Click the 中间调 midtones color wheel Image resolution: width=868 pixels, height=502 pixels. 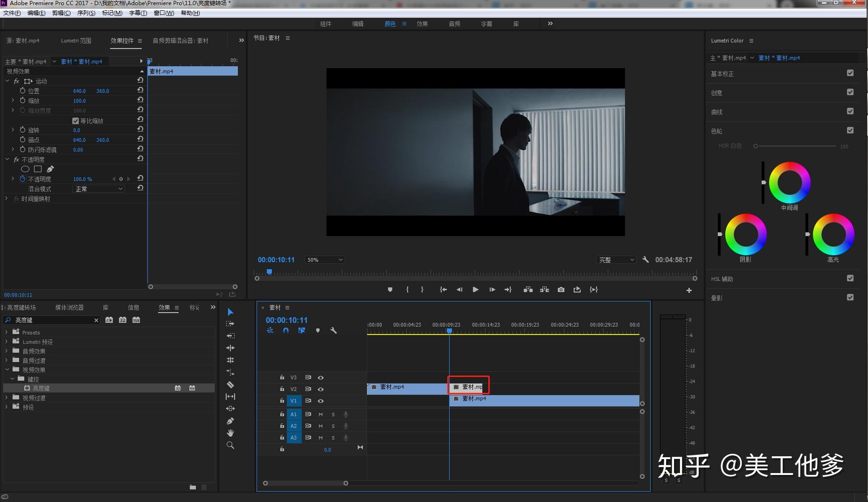point(789,182)
